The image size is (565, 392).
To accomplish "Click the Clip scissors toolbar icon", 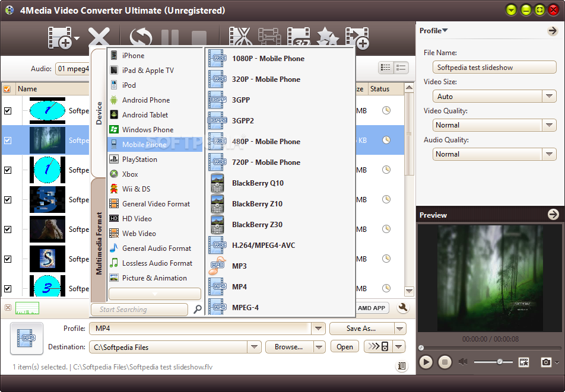I will (240, 37).
